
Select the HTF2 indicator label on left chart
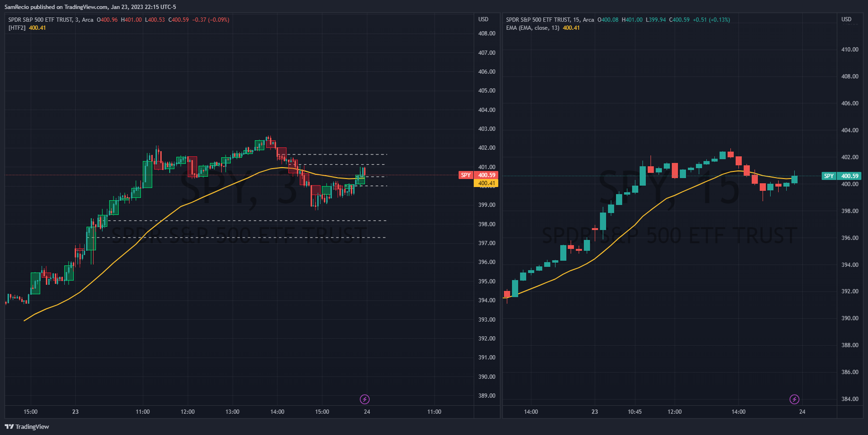pos(17,28)
